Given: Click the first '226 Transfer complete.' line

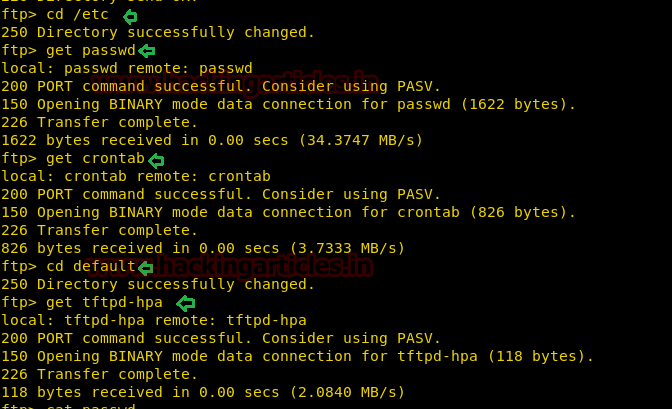Looking at the screenshot, I should click(99, 123).
